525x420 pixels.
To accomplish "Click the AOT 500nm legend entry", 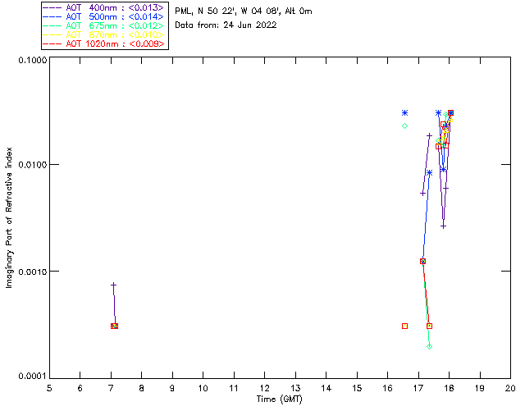I will [x=104, y=16].
